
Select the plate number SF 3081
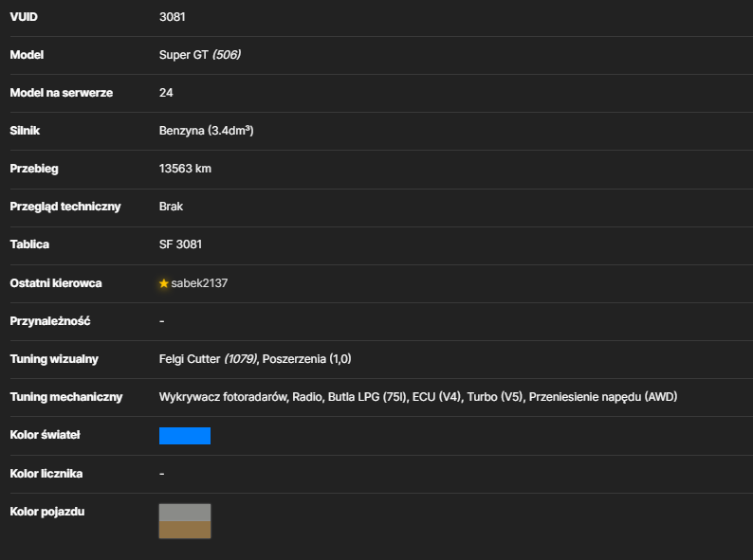[x=180, y=244]
